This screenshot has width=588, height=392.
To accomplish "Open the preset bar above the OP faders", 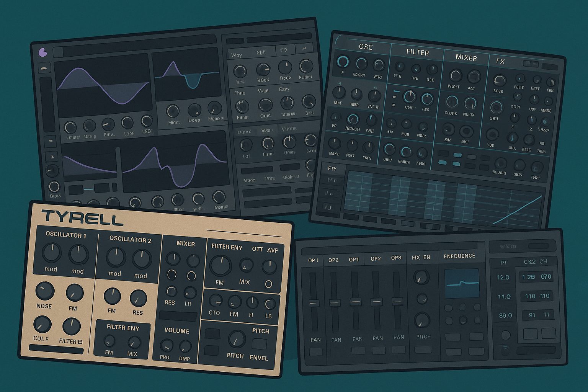I will pos(390,251).
